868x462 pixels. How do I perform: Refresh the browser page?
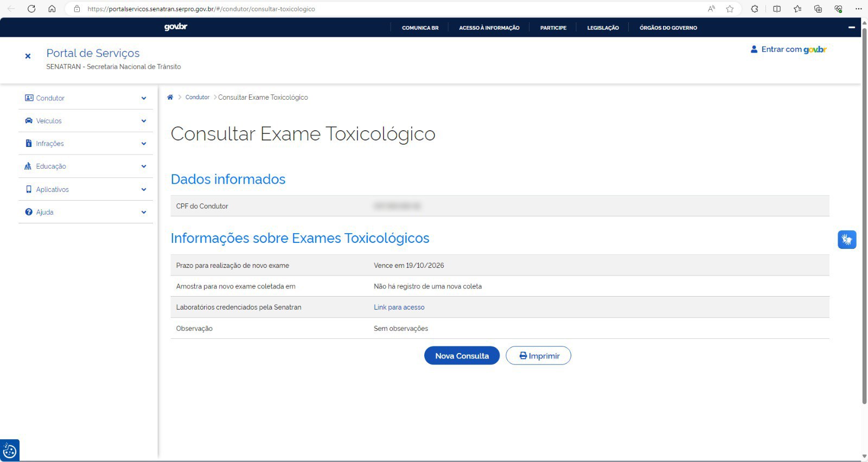(31, 9)
